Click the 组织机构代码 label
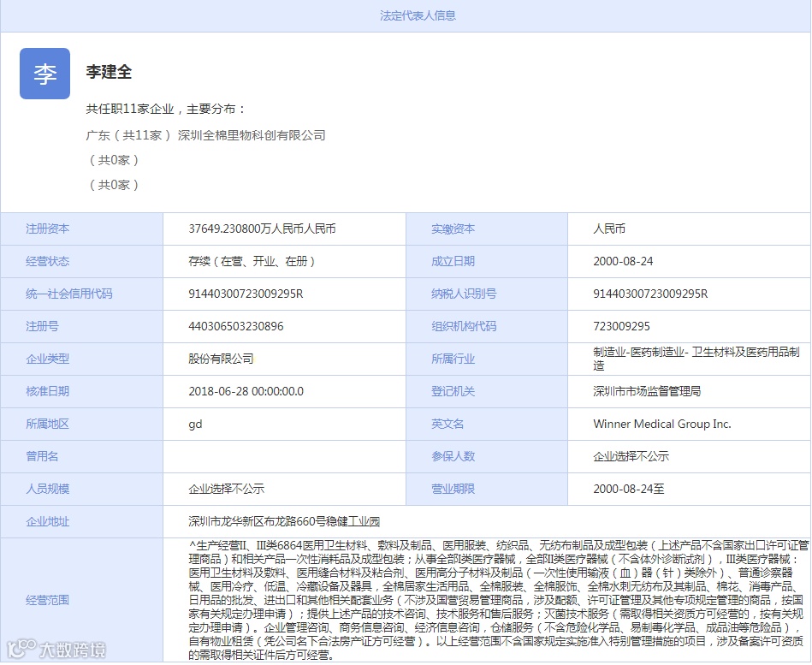812x665 pixels. [464, 326]
